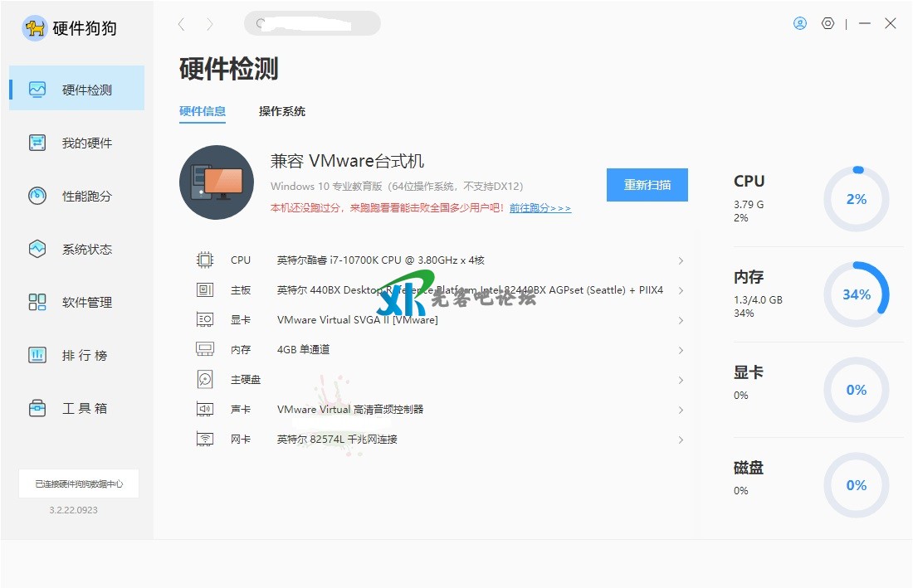Image resolution: width=913 pixels, height=588 pixels.
Task: Expand the 网卡 network card row arrow
Action: (x=681, y=440)
